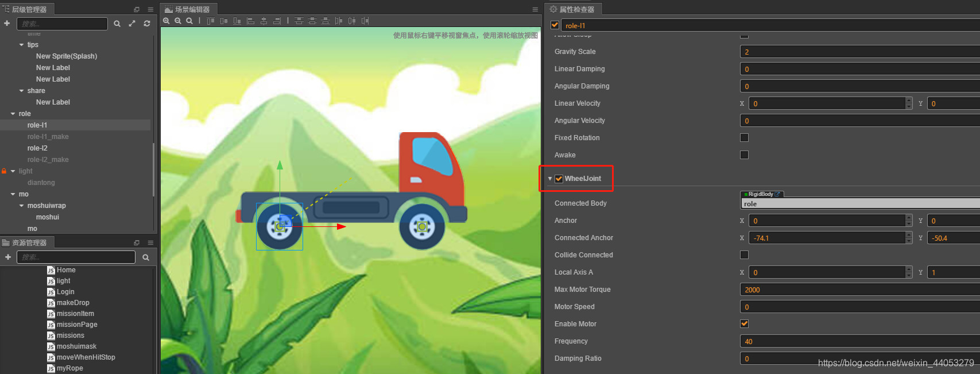Select New Sprite(Splash) node
This screenshot has height=374, width=980.
pos(67,56)
